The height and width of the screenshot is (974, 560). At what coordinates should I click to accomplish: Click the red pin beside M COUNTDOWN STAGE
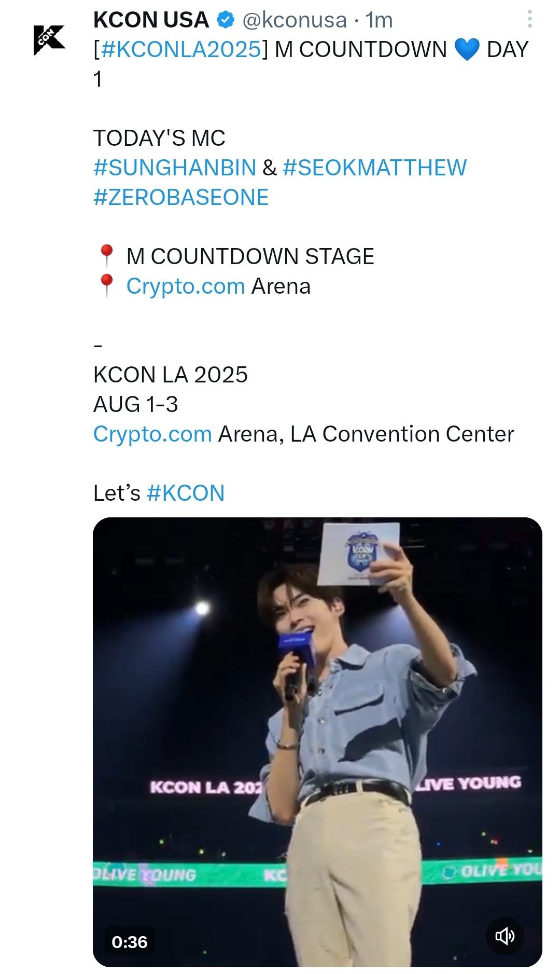[x=106, y=256]
